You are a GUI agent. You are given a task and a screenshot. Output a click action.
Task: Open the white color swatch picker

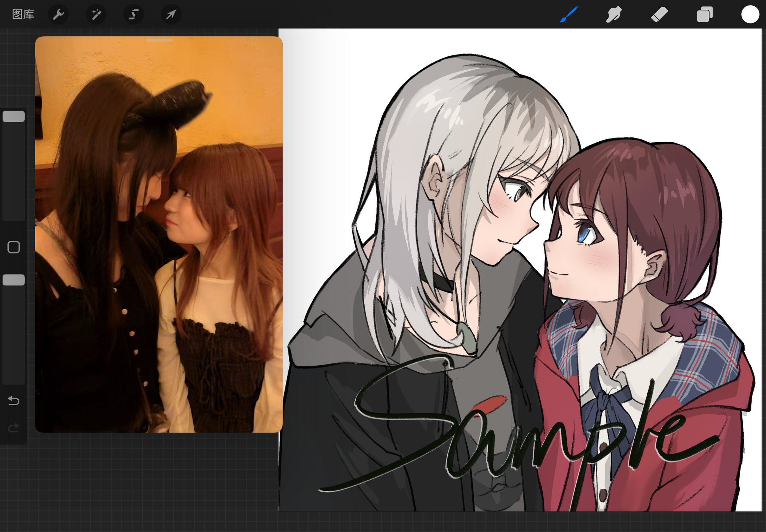coord(750,15)
